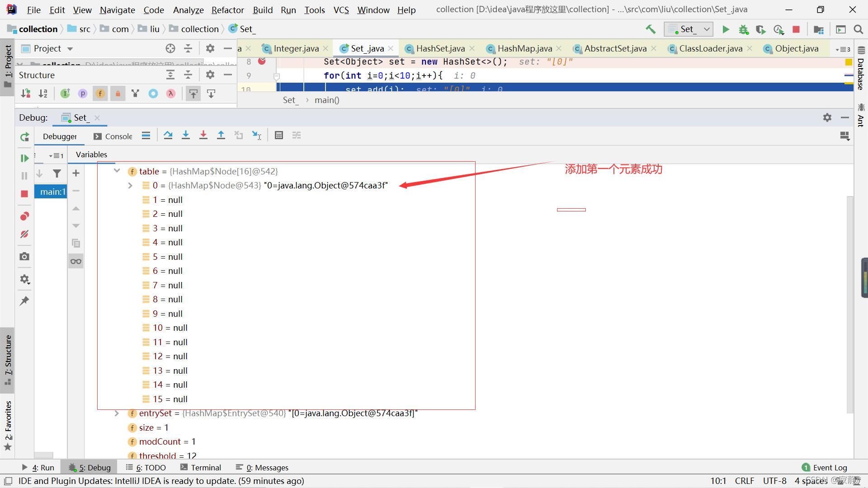Toggle the line 8 breakpoint
The width and height of the screenshot is (868, 488).
tap(262, 61)
